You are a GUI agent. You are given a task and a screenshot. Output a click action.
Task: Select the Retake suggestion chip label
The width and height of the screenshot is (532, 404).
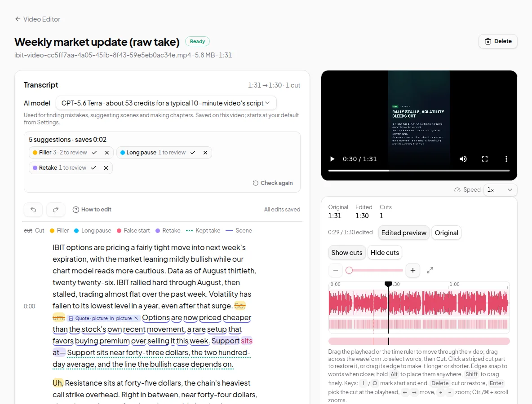[x=59, y=168]
